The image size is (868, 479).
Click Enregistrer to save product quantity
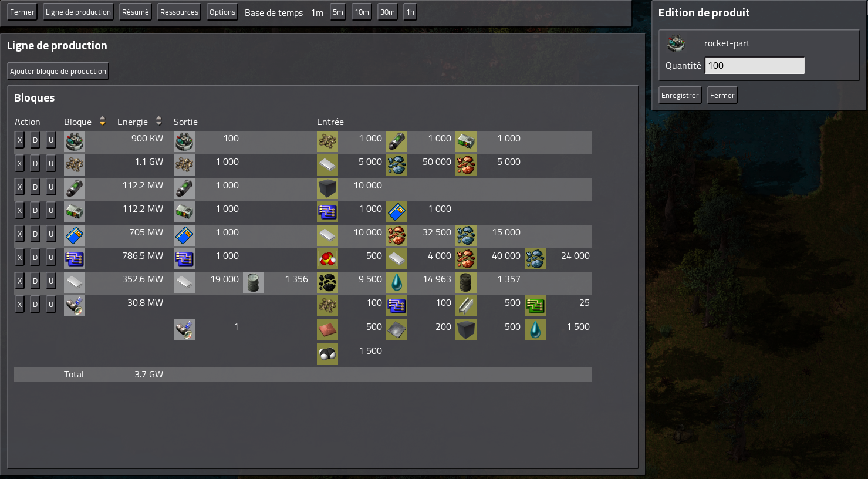pos(680,96)
